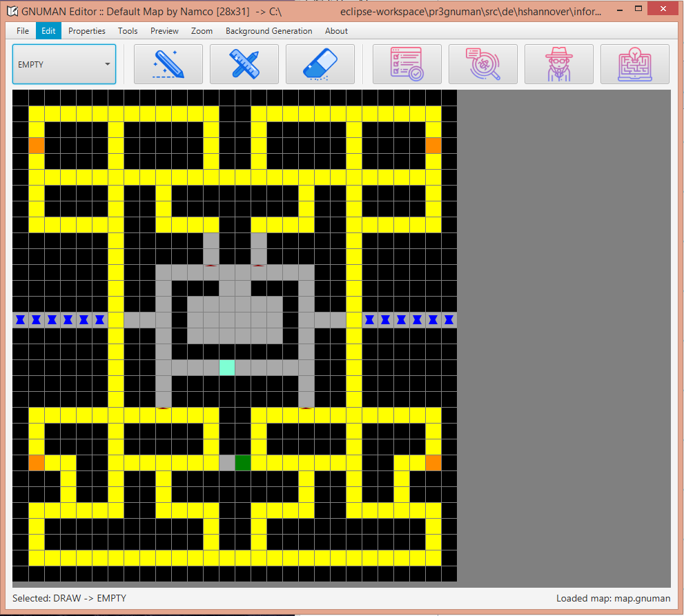
Task: Click the rightmost blue teleporter tile
Action: click(x=449, y=320)
